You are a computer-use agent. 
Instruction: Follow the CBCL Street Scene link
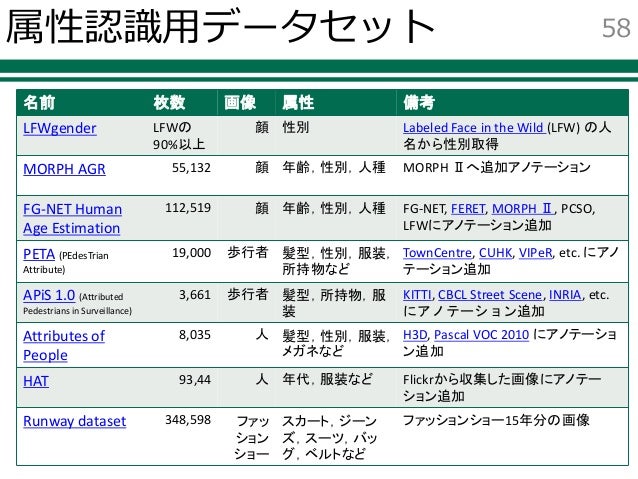point(490,295)
